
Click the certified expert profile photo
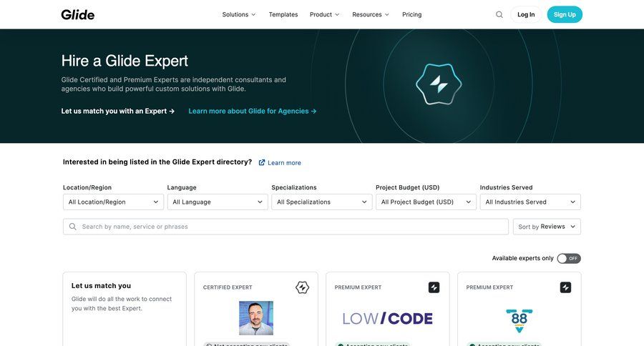point(256,318)
